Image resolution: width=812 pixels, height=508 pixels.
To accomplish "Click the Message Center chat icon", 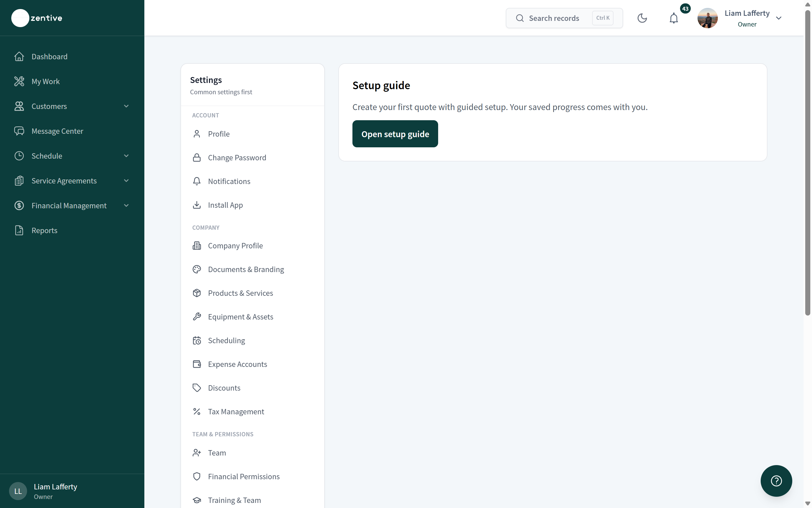I will click(x=19, y=131).
